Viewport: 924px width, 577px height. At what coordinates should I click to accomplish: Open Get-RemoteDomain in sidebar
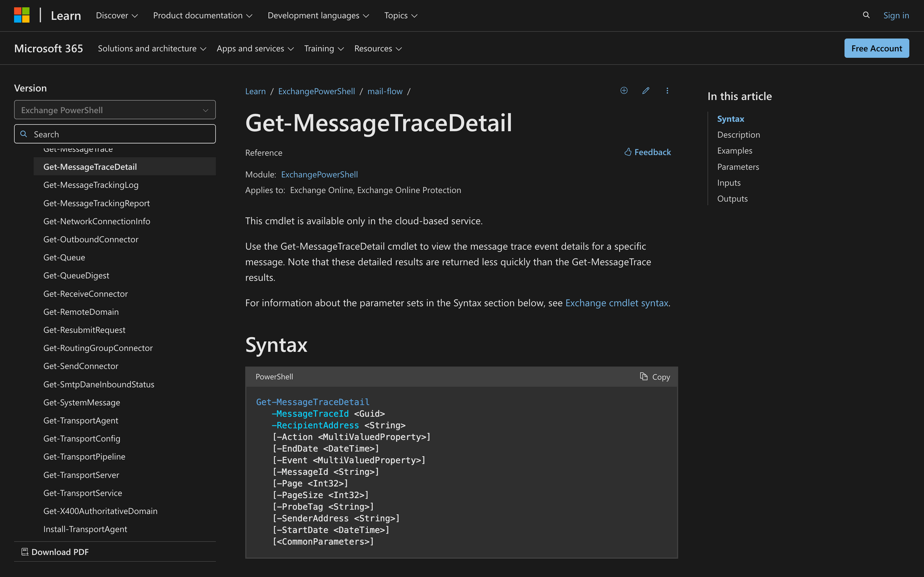tap(81, 312)
